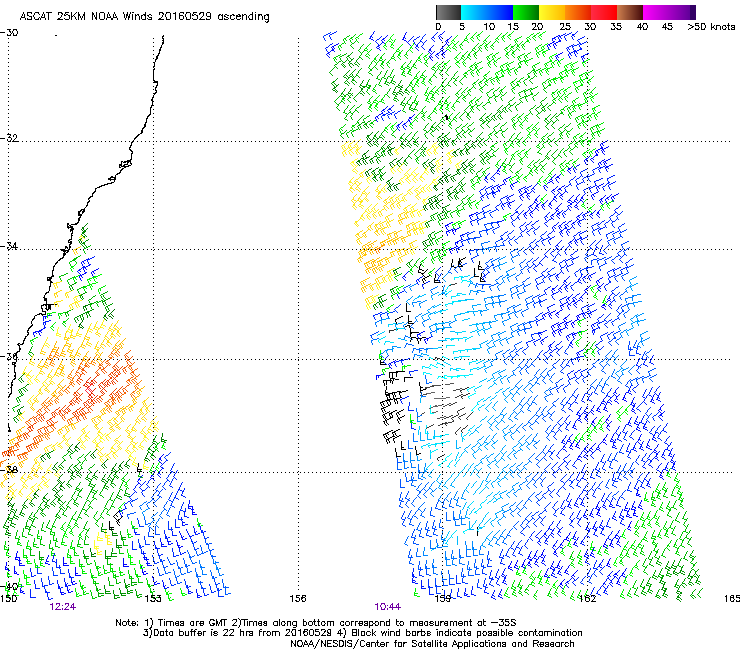740x650 pixels.
Task: Click the dark blue 10–15 knots legend color
Action: coord(500,12)
